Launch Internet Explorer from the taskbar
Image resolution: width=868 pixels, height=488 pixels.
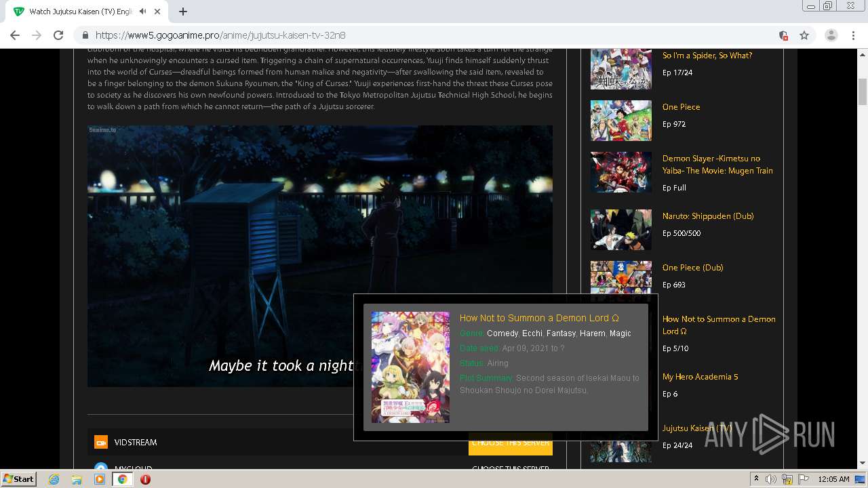pos(54,479)
